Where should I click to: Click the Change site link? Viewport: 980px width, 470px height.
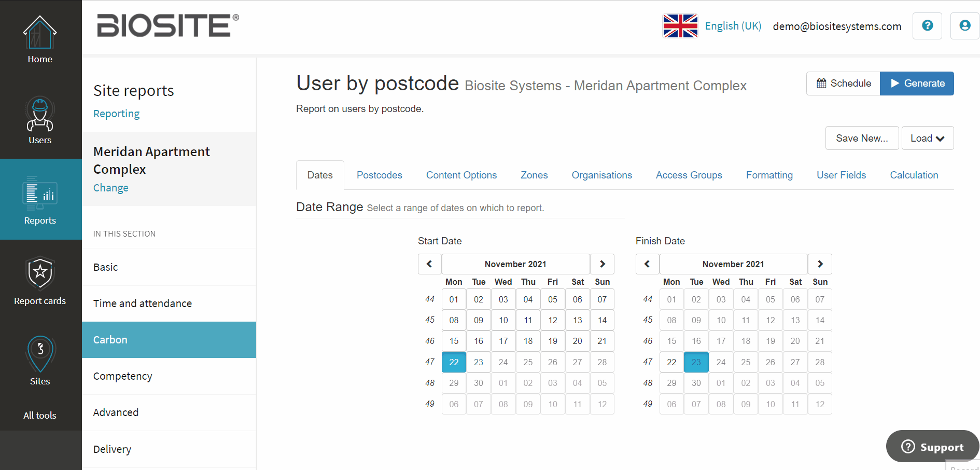(x=110, y=188)
